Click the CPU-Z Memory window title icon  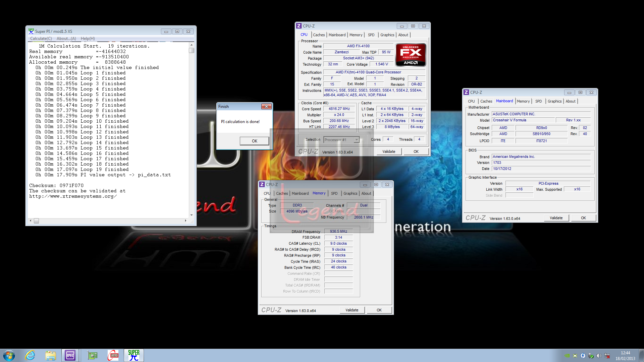pos(262,184)
